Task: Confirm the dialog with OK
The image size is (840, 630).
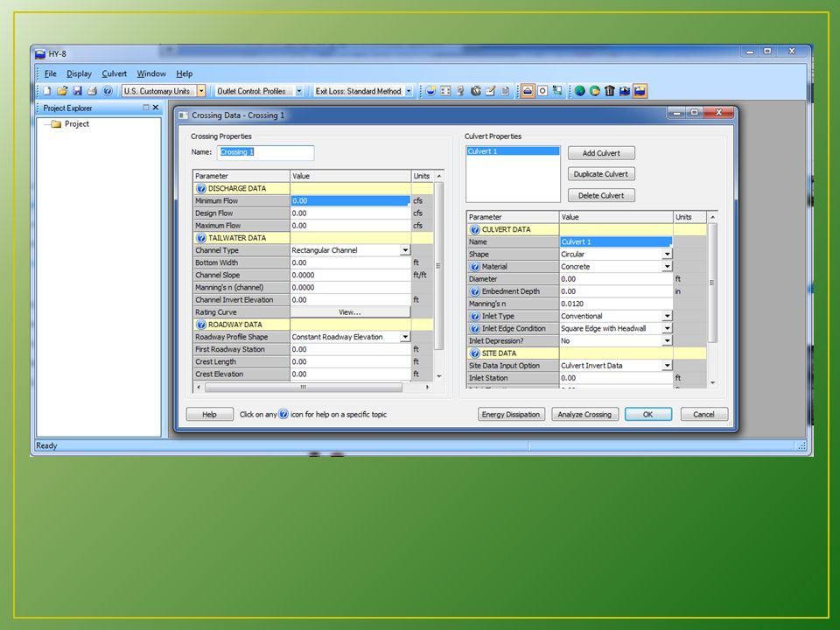Action: 648,415
